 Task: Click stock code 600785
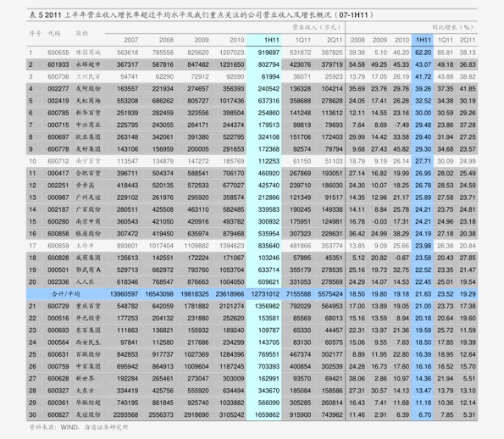58,113
